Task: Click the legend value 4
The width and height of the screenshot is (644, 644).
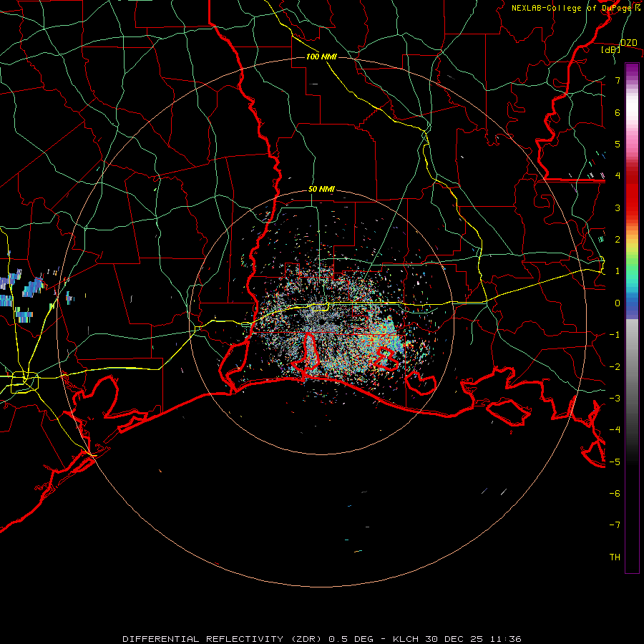Action: (x=618, y=176)
